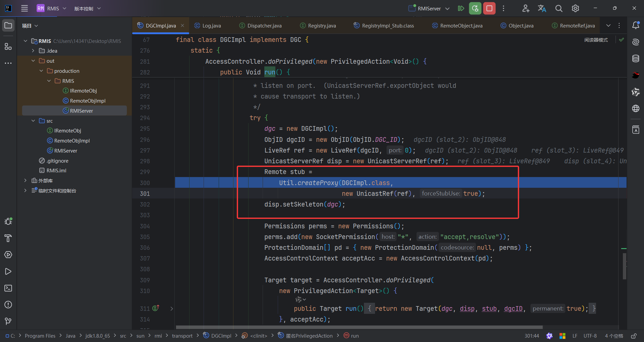644x342 pixels.
Task: Open the Debug tool window
Action: 8,221
